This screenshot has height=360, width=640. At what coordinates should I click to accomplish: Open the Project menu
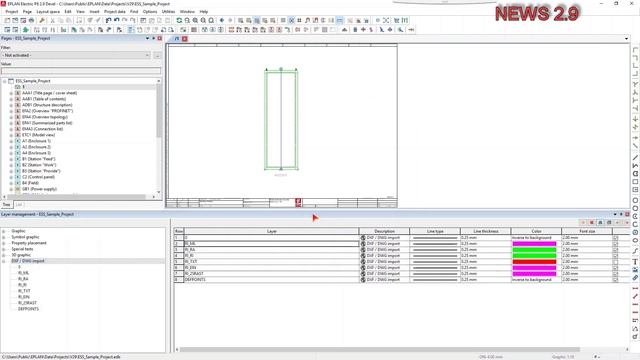point(12,11)
